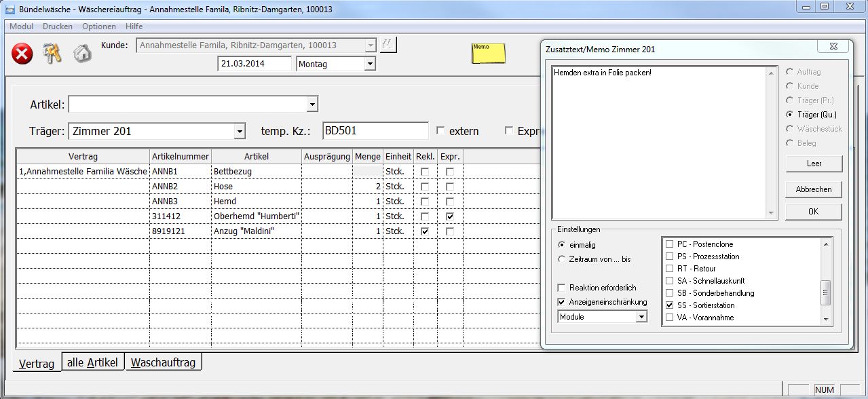Viewport: 868px width, 399px height.
Task: Click the ANNB2 article number cell
Action: tap(181, 187)
